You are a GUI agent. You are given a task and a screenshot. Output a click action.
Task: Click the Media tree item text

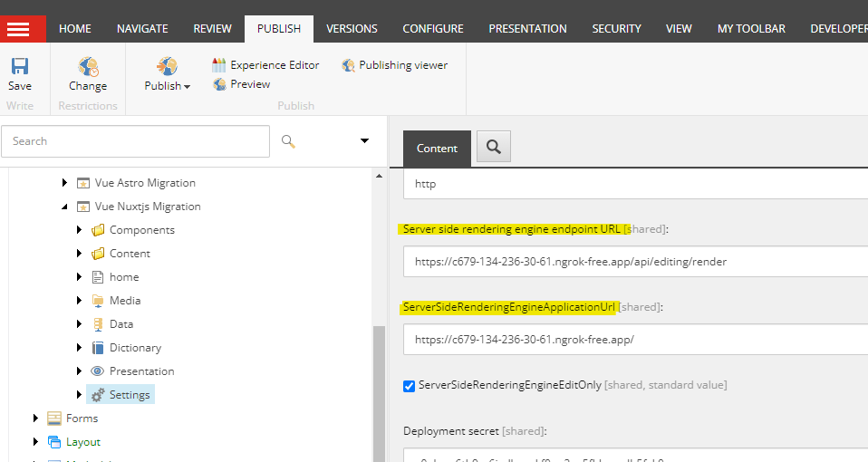(x=125, y=301)
